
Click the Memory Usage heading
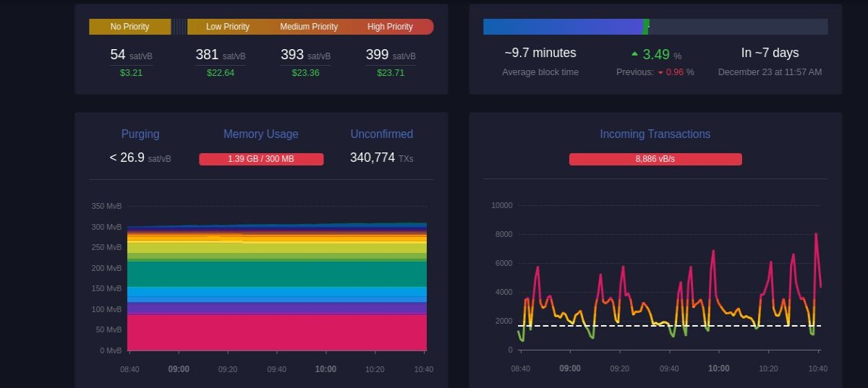261,134
